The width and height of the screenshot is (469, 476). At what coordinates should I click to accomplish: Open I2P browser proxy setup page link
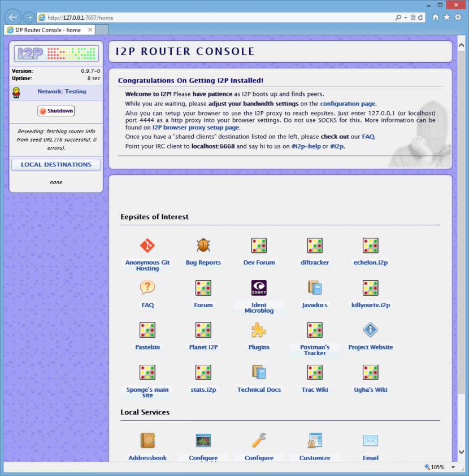click(x=196, y=128)
